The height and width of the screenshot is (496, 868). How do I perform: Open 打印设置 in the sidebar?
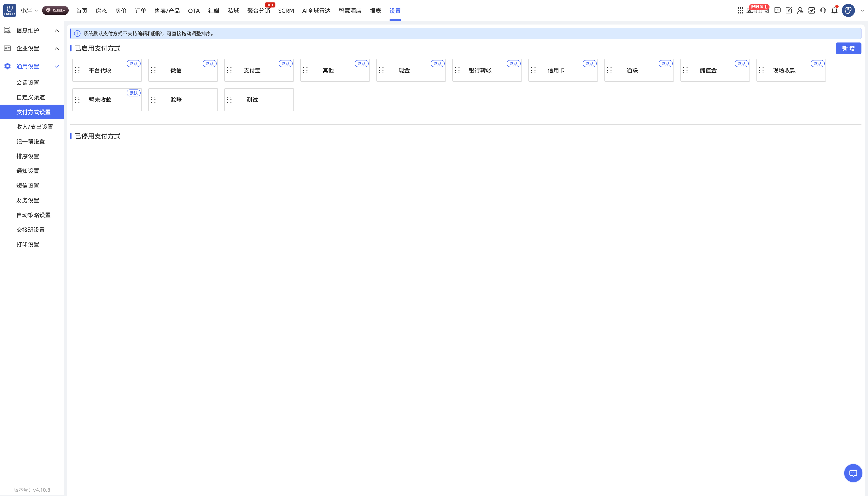pyautogui.click(x=28, y=244)
